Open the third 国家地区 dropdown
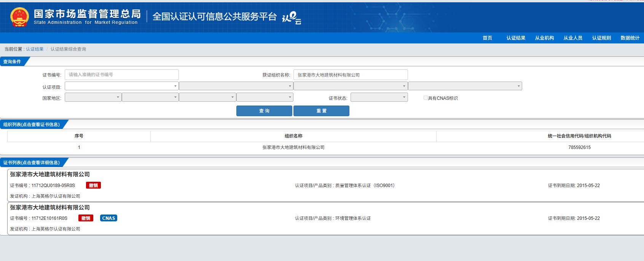The image size is (644, 261). pyautogui.click(x=207, y=97)
